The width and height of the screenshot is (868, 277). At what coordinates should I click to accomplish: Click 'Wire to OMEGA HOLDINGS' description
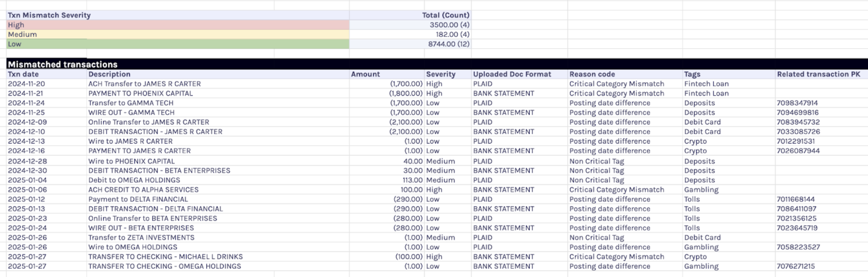[218, 247]
